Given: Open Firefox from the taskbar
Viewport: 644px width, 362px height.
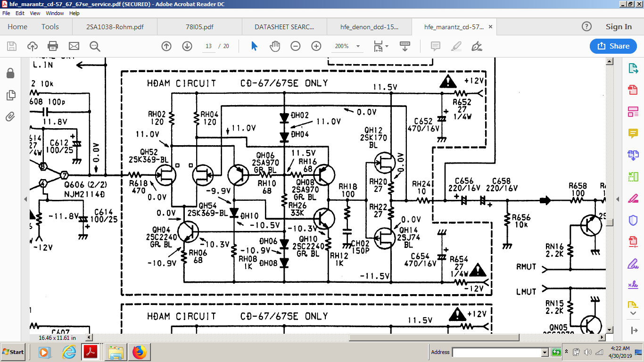Looking at the screenshot, I should (x=139, y=352).
